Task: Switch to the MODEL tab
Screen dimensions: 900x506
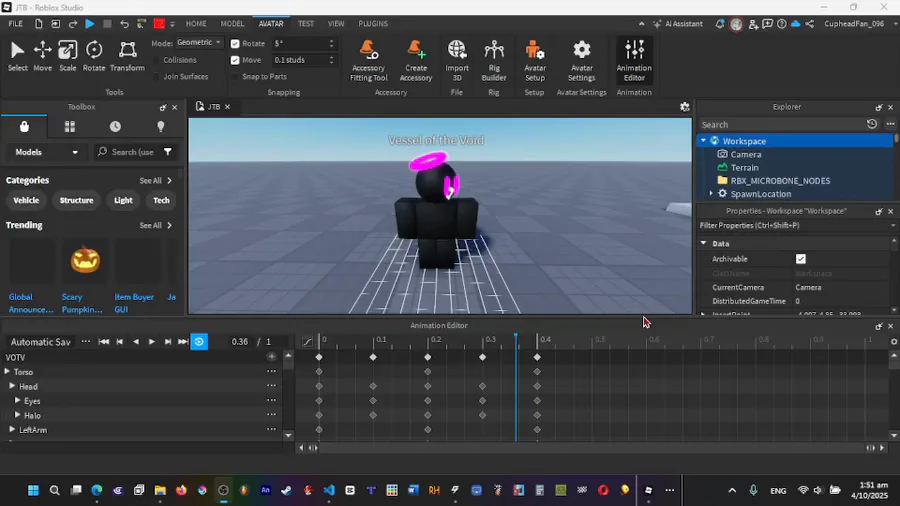Action: [232, 24]
